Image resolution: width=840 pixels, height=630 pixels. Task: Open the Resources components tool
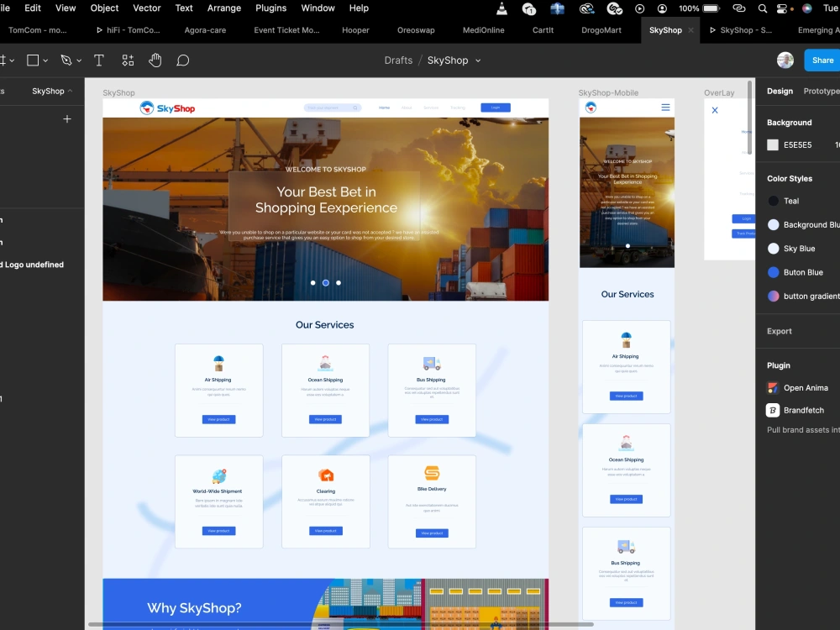tap(128, 60)
